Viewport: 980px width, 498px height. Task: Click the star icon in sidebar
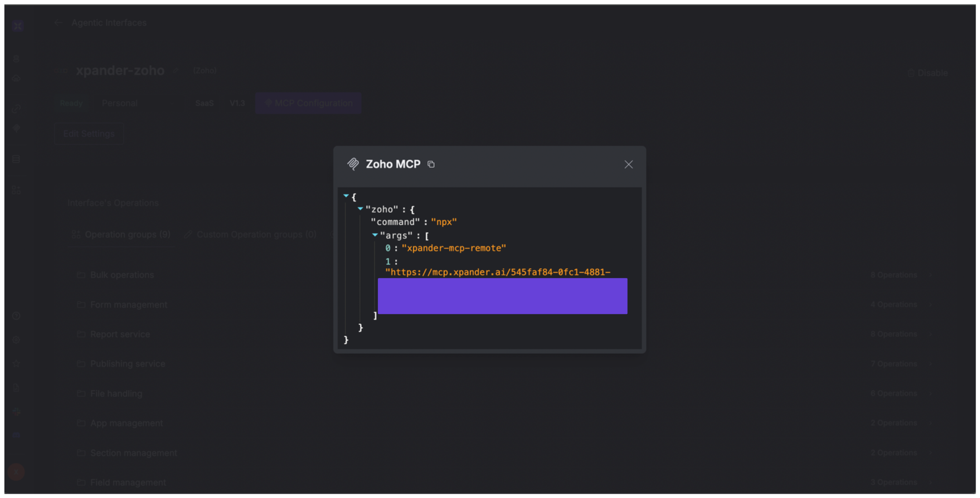16,364
